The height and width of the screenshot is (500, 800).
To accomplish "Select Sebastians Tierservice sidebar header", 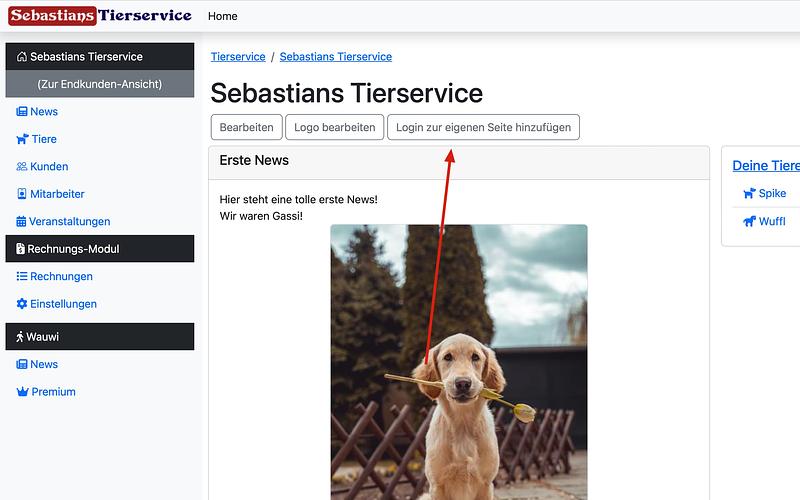I will pyautogui.click(x=99, y=57).
